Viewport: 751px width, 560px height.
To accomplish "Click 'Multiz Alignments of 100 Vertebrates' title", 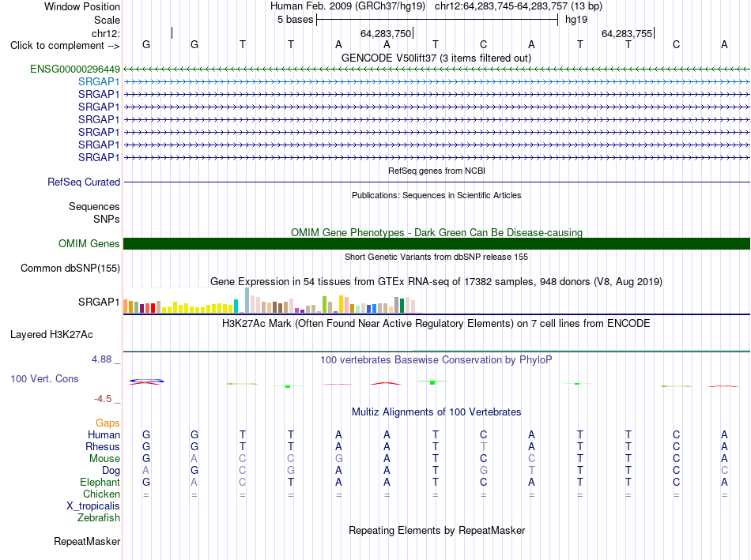I will (x=436, y=412).
